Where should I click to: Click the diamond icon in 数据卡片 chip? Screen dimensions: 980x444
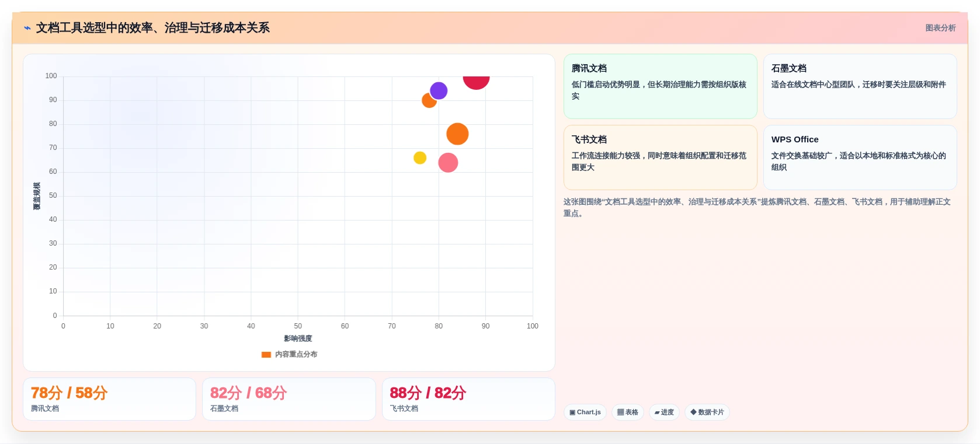(x=693, y=412)
